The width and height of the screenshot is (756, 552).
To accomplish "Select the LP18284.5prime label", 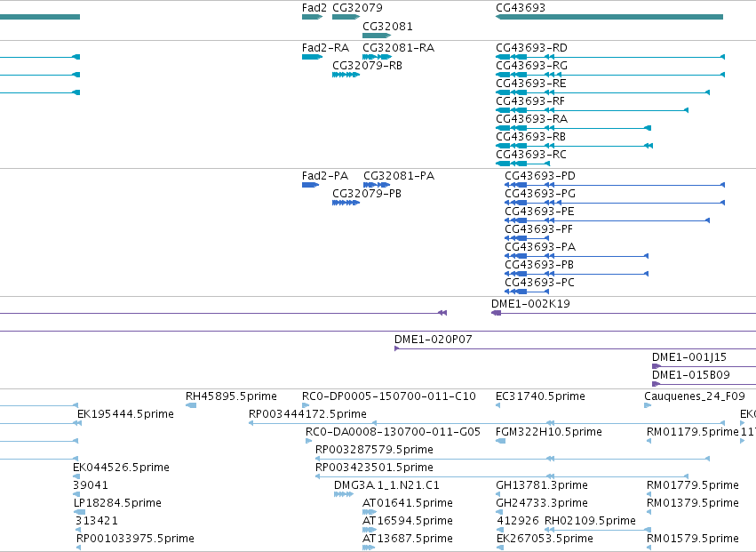I will pos(117,504).
